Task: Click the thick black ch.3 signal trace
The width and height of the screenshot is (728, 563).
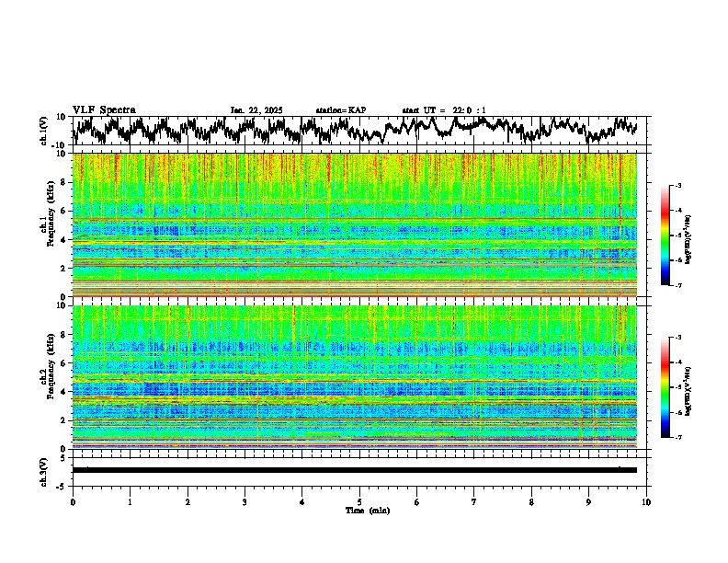Action: 354,470
